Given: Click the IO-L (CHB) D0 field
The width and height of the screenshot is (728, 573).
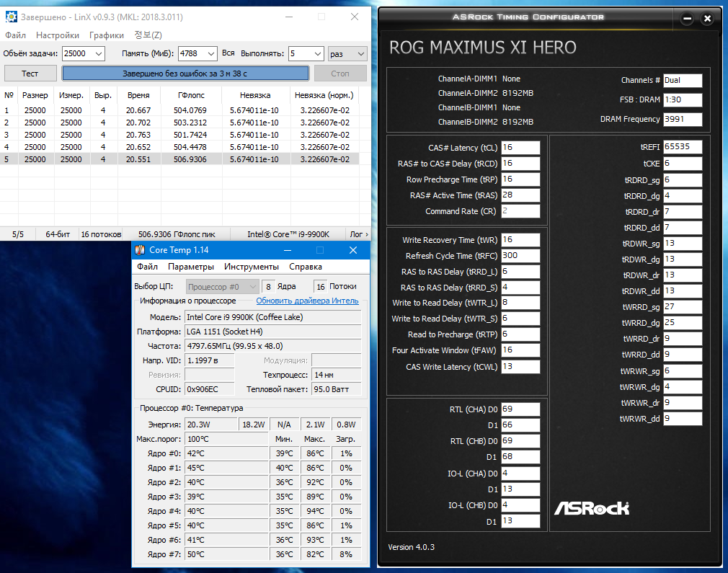Looking at the screenshot, I should pyautogui.click(x=520, y=505).
